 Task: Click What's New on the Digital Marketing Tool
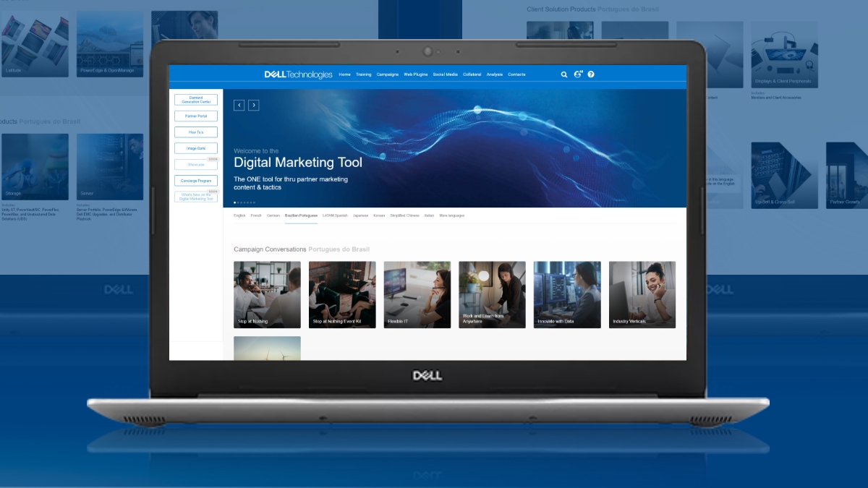pos(196,197)
